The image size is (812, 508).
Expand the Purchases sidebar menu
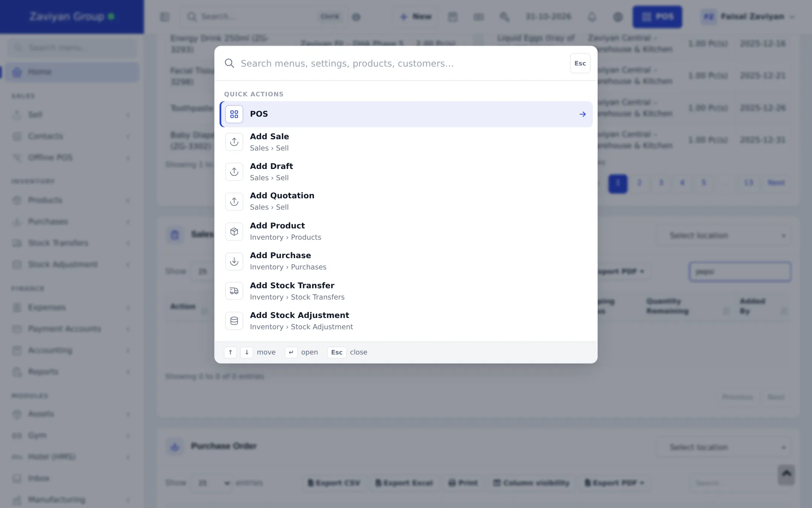(x=72, y=222)
